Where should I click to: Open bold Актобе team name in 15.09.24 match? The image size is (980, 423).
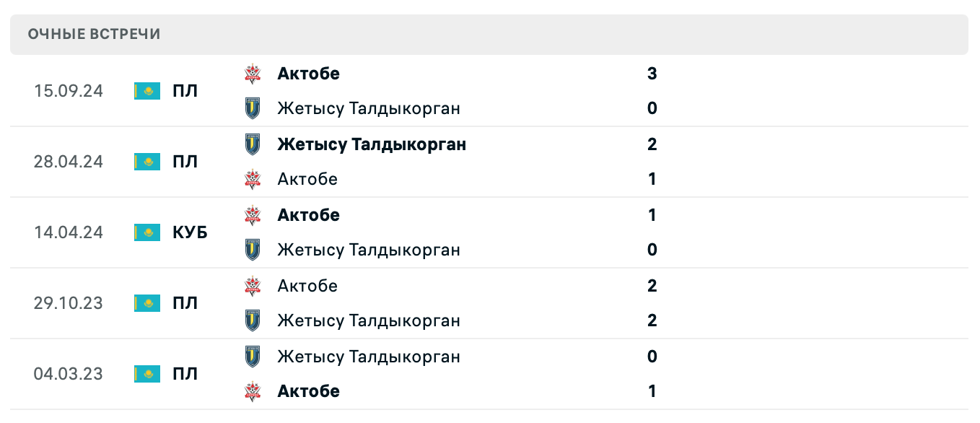[x=308, y=74]
